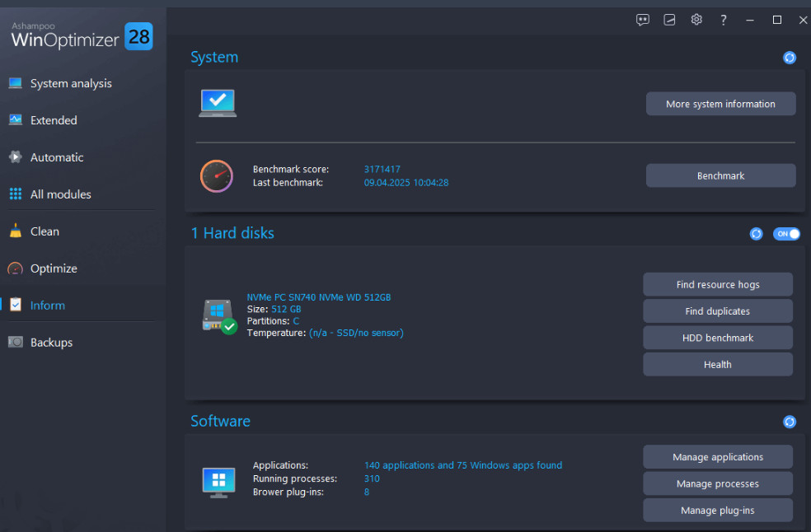Open the help question mark icon
This screenshot has height=532, width=811.
tap(723, 20)
